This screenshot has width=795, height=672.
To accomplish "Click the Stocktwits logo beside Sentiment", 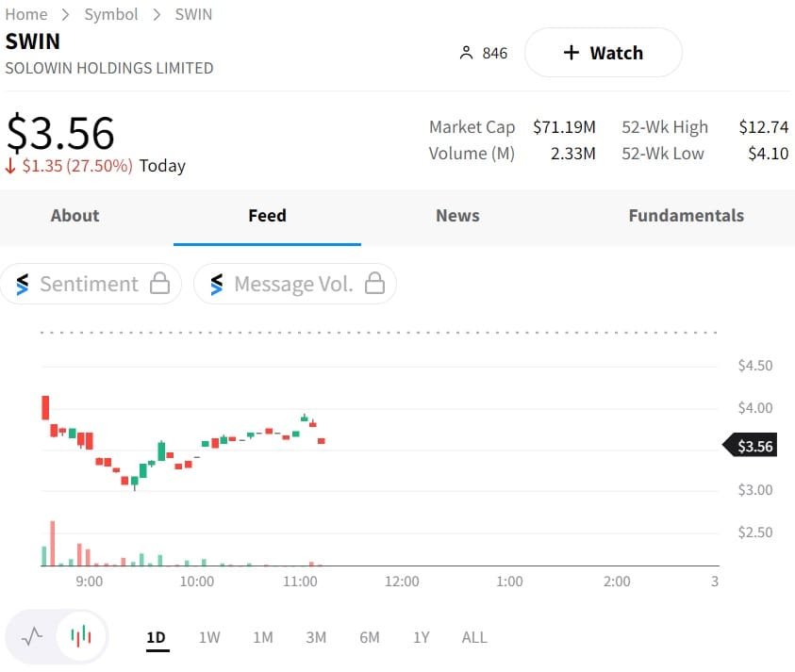I will pyautogui.click(x=22, y=284).
